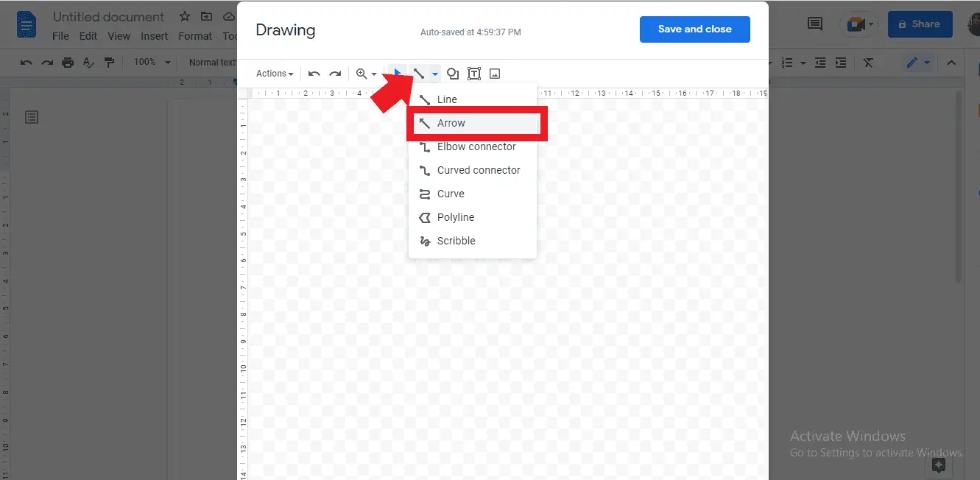Screen dimensions: 980x480
Task: Open the Zoom dropdown in drawing toolbar
Action: pos(365,73)
